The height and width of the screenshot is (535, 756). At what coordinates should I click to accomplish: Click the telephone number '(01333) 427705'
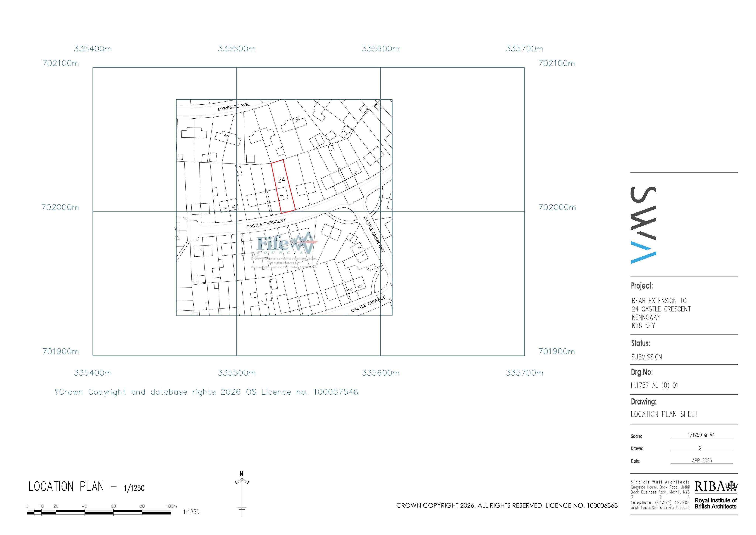(x=672, y=502)
